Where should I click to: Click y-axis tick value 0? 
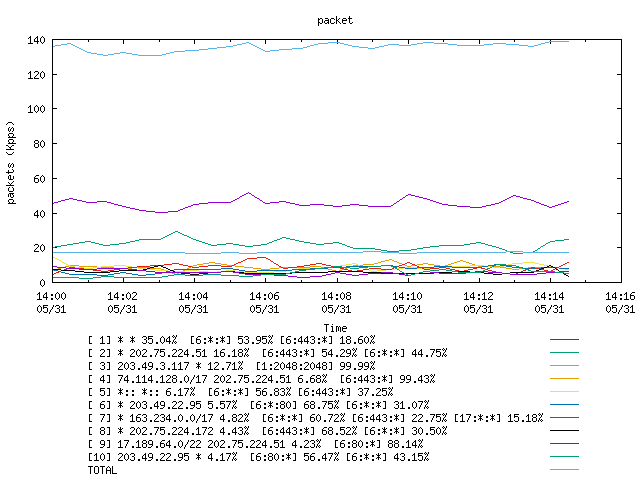click(42, 282)
